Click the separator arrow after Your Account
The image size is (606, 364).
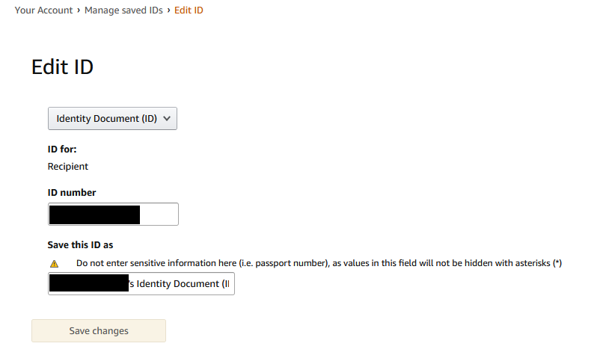[79, 10]
